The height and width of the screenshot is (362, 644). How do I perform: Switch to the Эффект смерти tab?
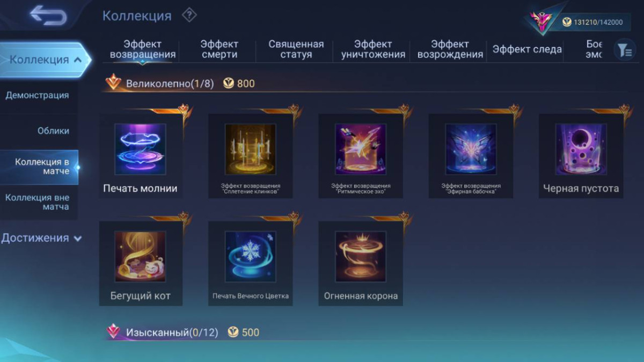coord(219,49)
